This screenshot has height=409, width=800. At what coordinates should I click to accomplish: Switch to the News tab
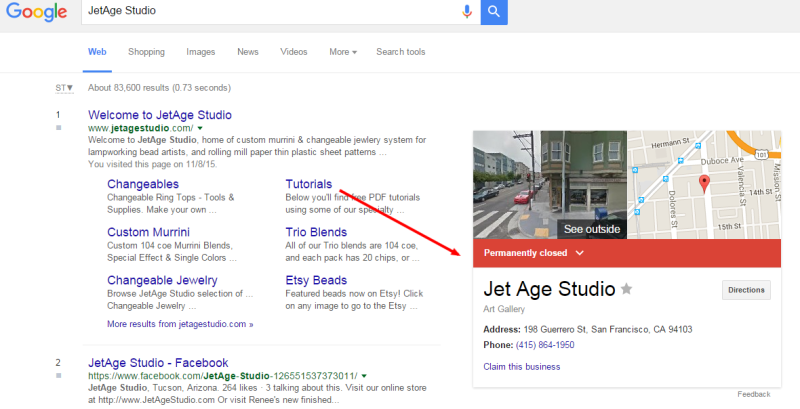click(248, 52)
